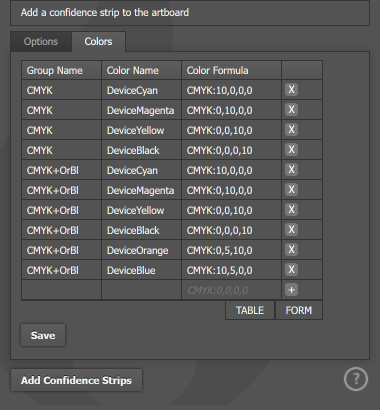Click the Color Name column header
The width and height of the screenshot is (380, 410).
(x=141, y=70)
